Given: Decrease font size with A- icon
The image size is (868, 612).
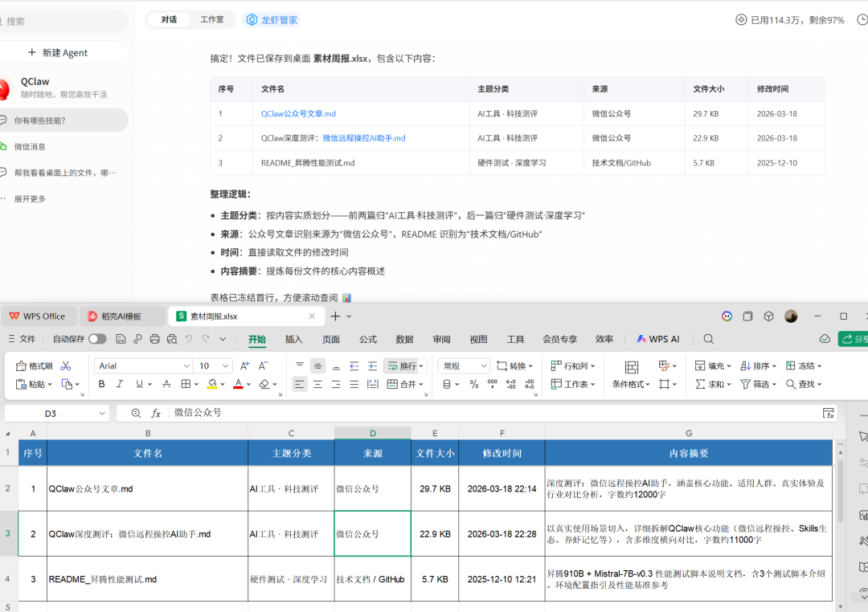Looking at the screenshot, I should pyautogui.click(x=263, y=365).
